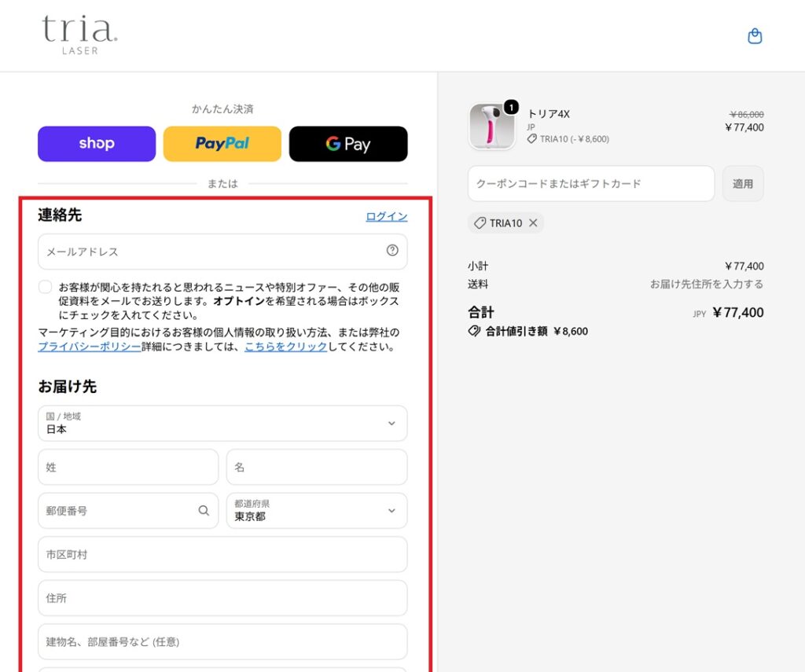Click the トリア4X product name

(x=549, y=114)
